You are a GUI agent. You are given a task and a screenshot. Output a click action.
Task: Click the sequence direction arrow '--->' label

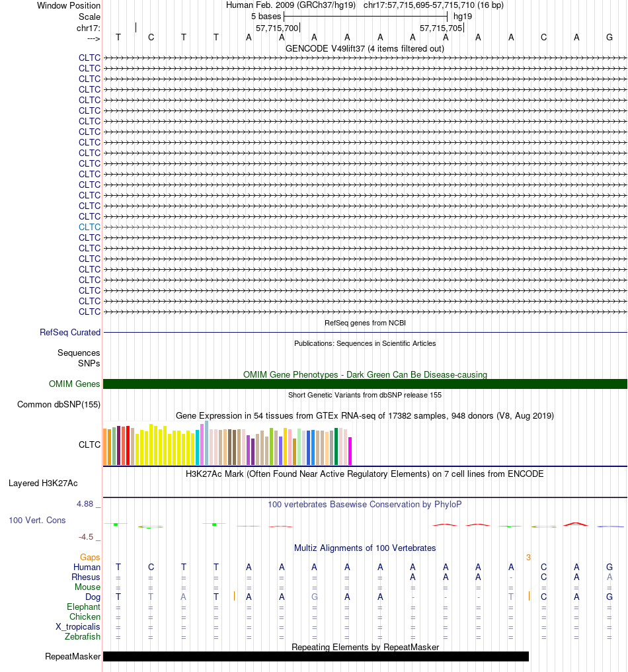click(93, 38)
